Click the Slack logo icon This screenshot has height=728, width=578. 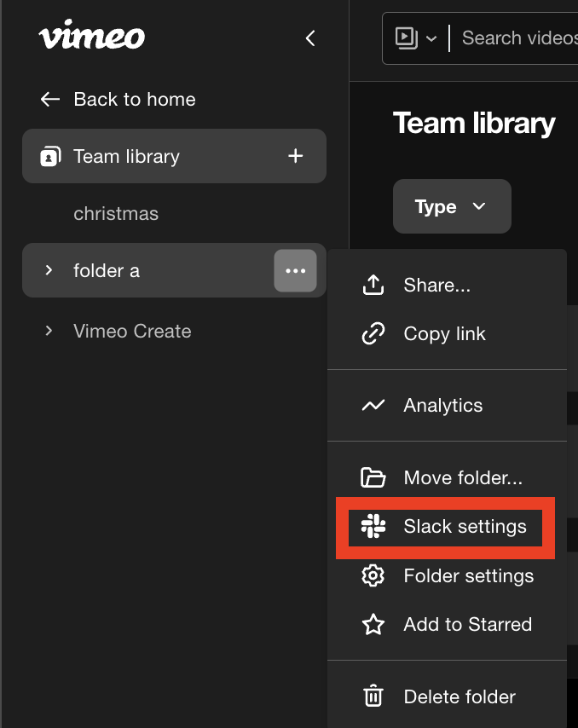point(373,526)
